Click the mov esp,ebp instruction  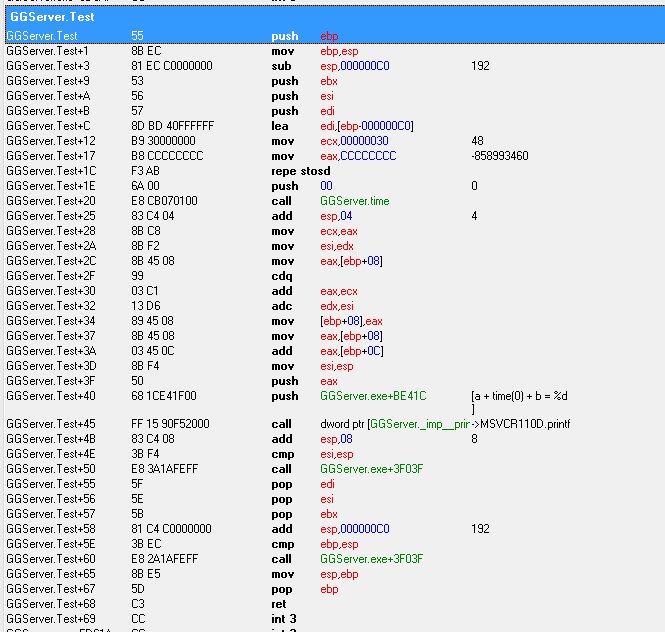(x=315, y=574)
